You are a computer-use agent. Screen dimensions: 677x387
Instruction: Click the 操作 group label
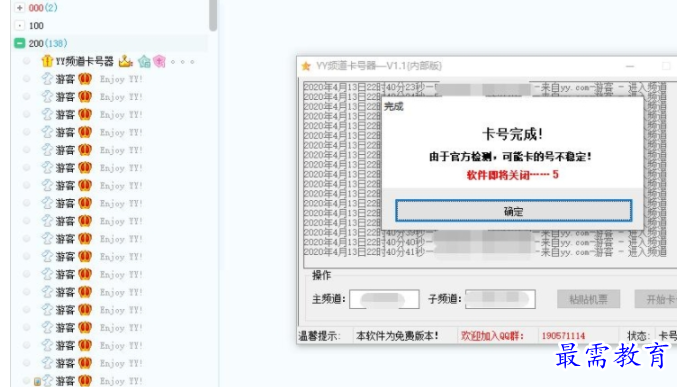point(321,275)
